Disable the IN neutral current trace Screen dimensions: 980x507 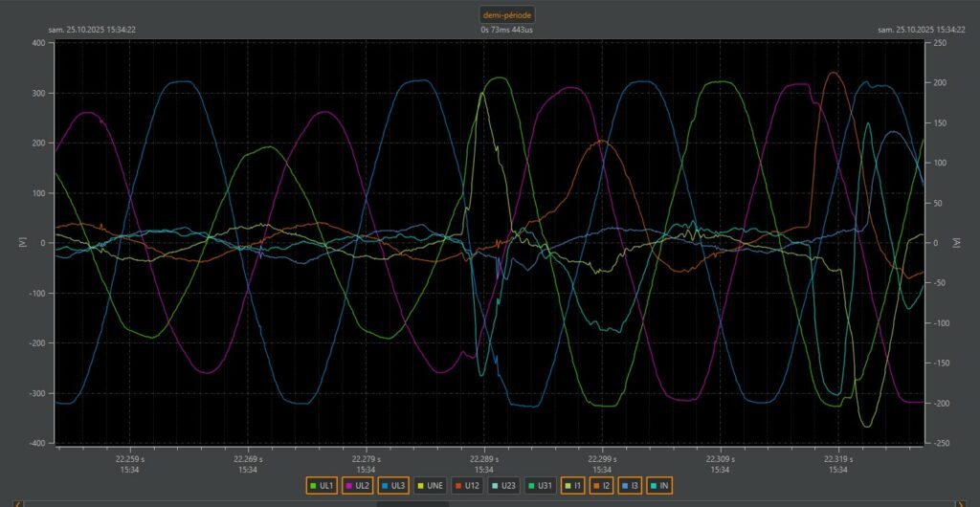point(659,486)
